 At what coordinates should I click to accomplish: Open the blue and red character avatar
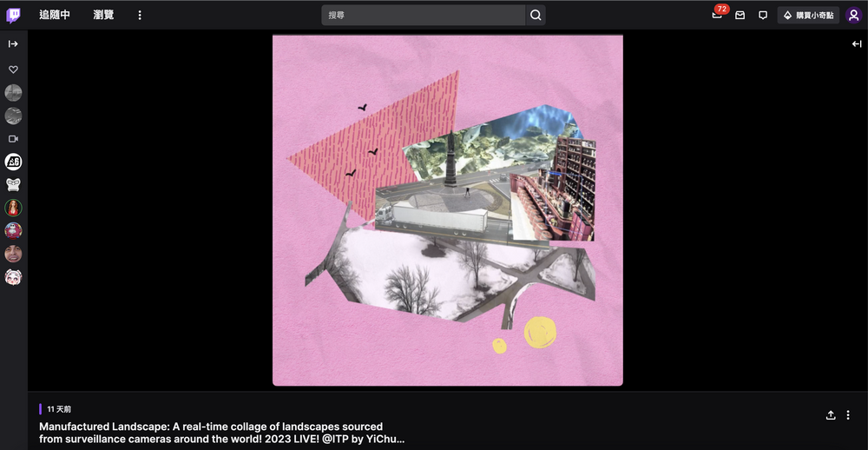pos(13,230)
